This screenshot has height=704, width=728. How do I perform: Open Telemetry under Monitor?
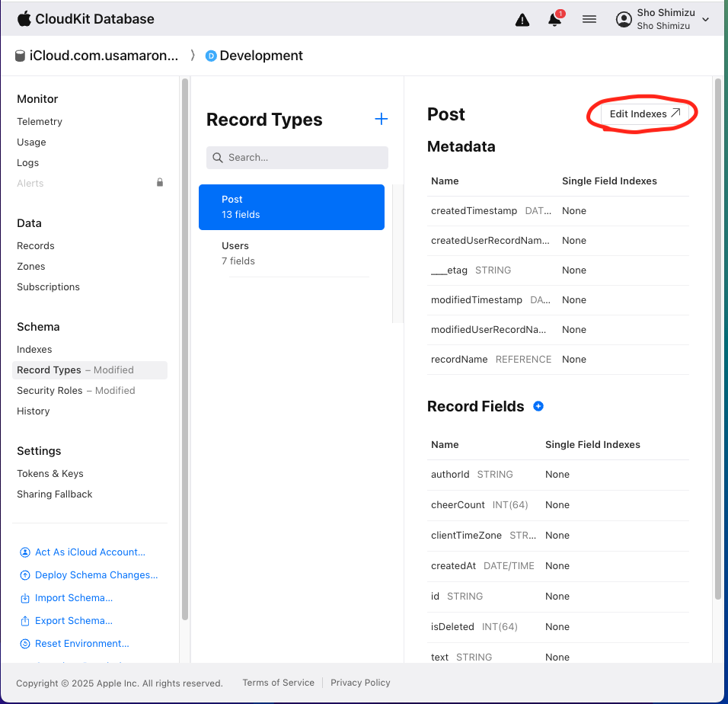pyautogui.click(x=40, y=122)
